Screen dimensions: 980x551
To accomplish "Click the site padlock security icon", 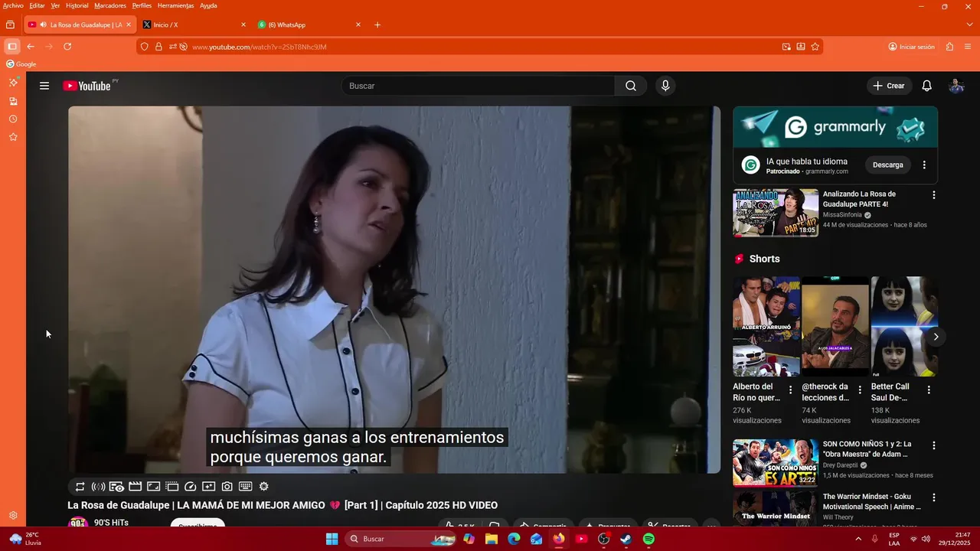I will pyautogui.click(x=158, y=47).
